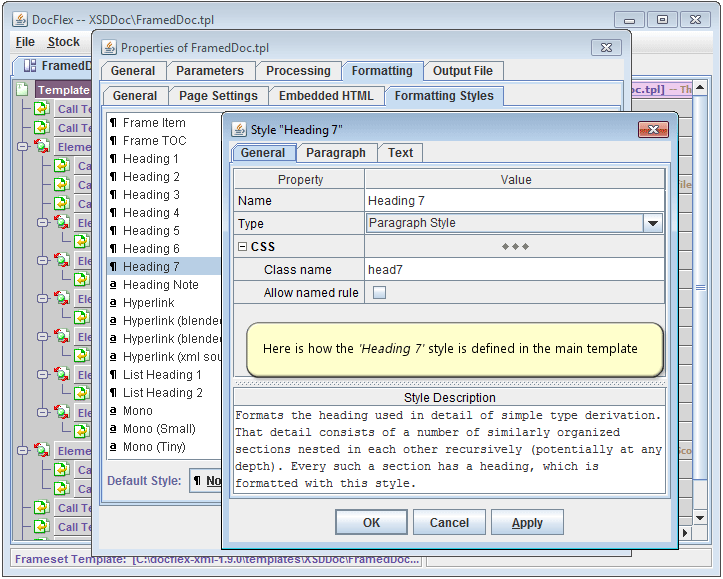Switch to the Text tab in Style dialog
723x579 pixels.
point(400,153)
